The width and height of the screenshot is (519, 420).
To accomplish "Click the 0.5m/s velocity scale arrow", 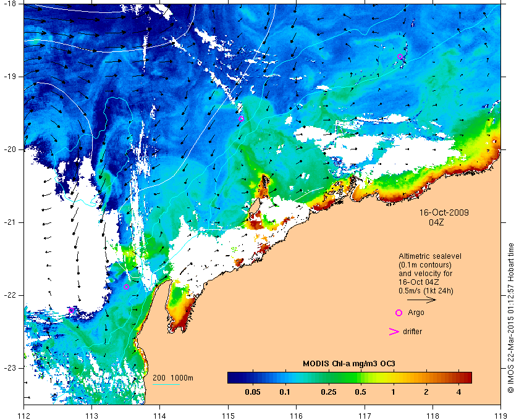I will (421, 300).
